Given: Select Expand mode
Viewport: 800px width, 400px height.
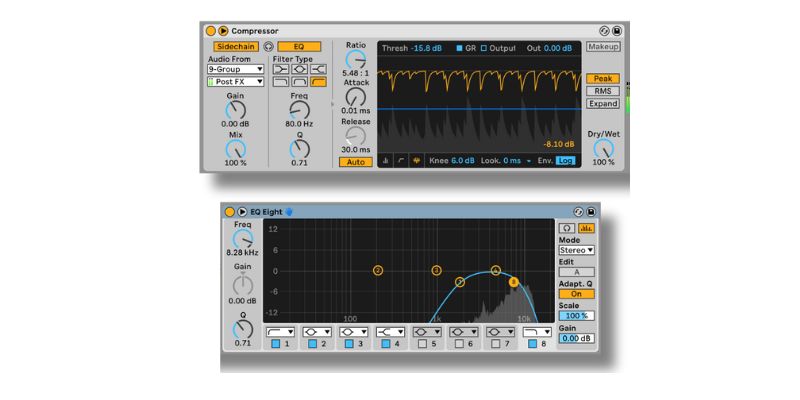Looking at the screenshot, I should (x=603, y=104).
